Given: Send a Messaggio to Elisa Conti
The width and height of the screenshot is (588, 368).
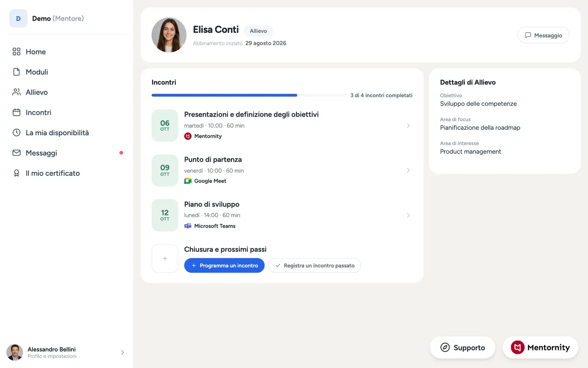Looking at the screenshot, I should click(543, 35).
